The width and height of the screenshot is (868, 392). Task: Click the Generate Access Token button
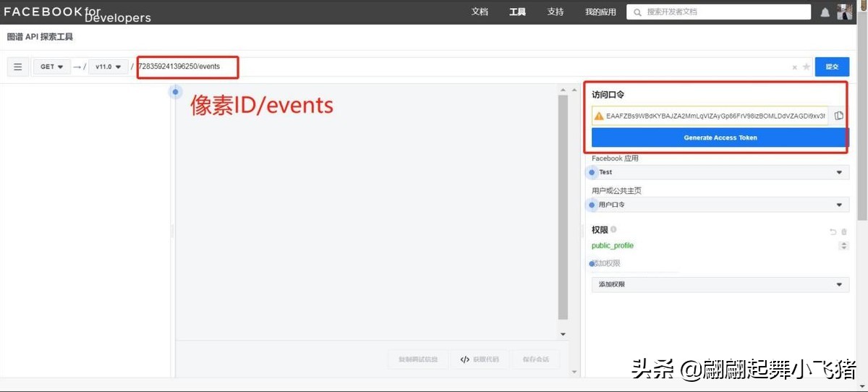(x=720, y=137)
